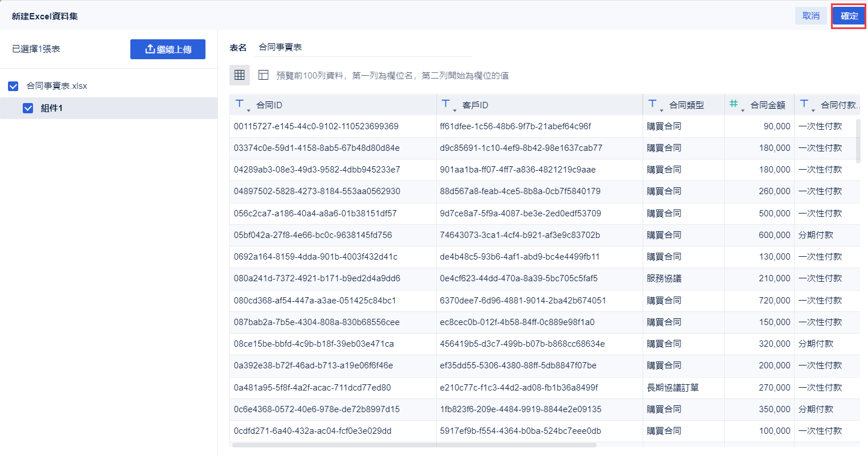The width and height of the screenshot is (868, 456).
Task: Open the 客戶ID text type icon dropdown
Action: 448,105
